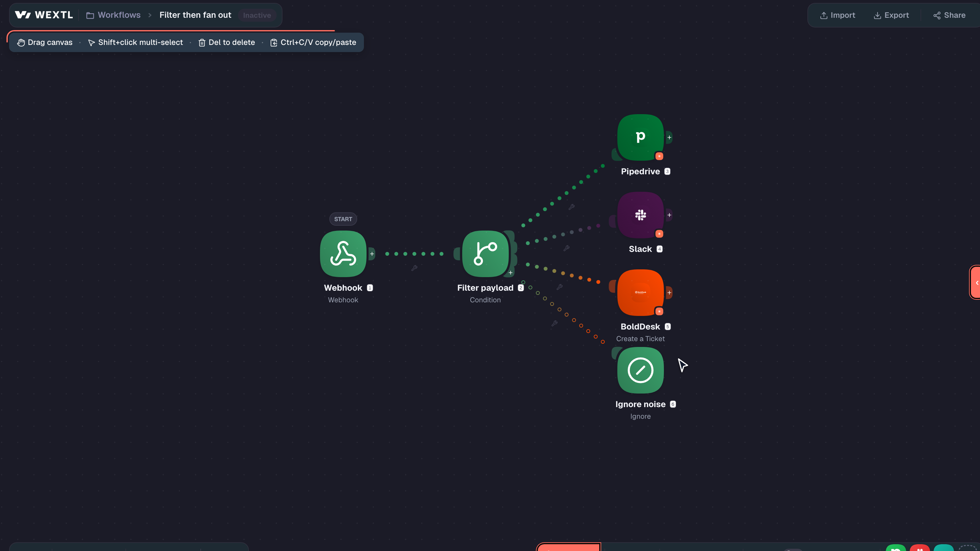This screenshot has height=551, width=980.
Task: Click the number 6 badge beside Ignore noise
Action: click(673, 404)
